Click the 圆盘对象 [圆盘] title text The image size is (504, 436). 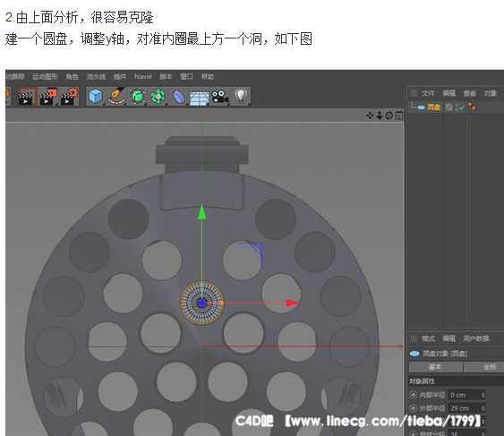click(x=445, y=354)
